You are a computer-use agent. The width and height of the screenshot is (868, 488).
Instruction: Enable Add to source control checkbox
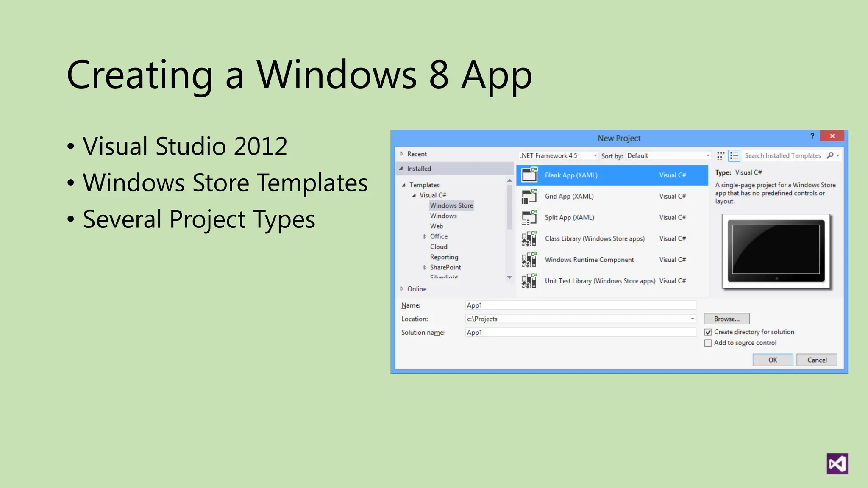pos(708,343)
